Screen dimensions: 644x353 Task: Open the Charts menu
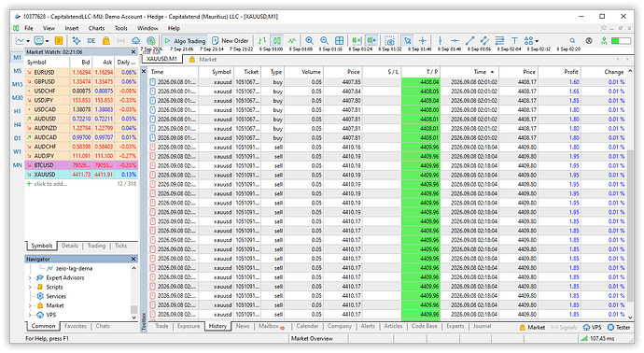point(96,28)
